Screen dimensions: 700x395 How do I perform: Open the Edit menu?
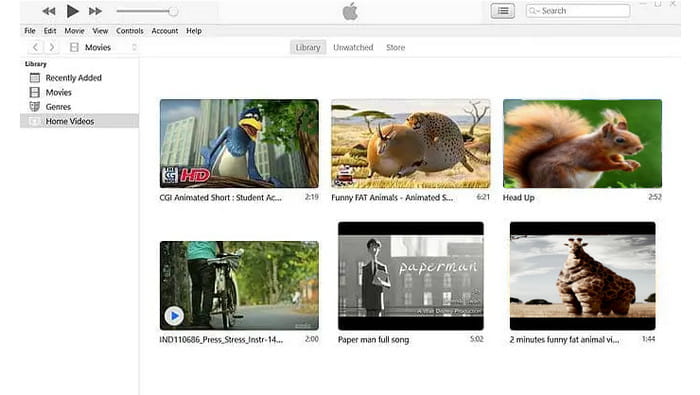point(50,31)
